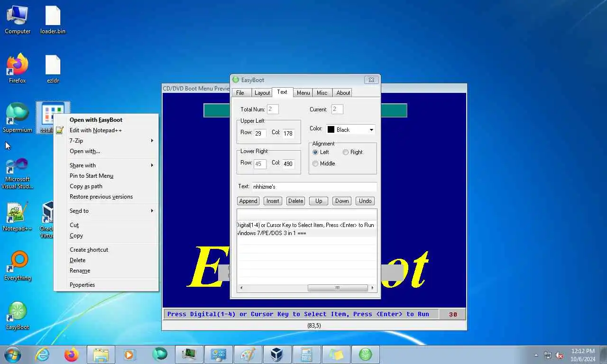Choose Restore previous versions
This screenshot has height=364, width=607.
pos(106,197)
